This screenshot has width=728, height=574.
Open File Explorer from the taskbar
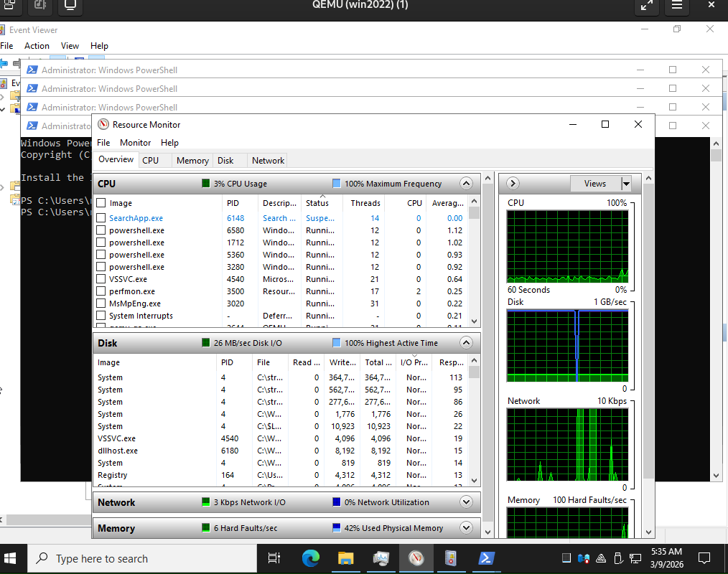pyautogui.click(x=345, y=558)
